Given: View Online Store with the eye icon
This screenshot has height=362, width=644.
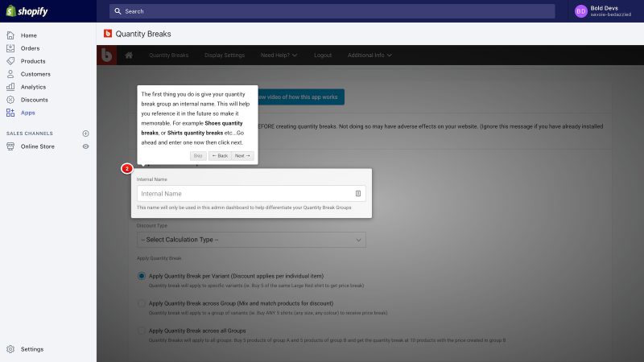Looking at the screenshot, I should click(85, 146).
